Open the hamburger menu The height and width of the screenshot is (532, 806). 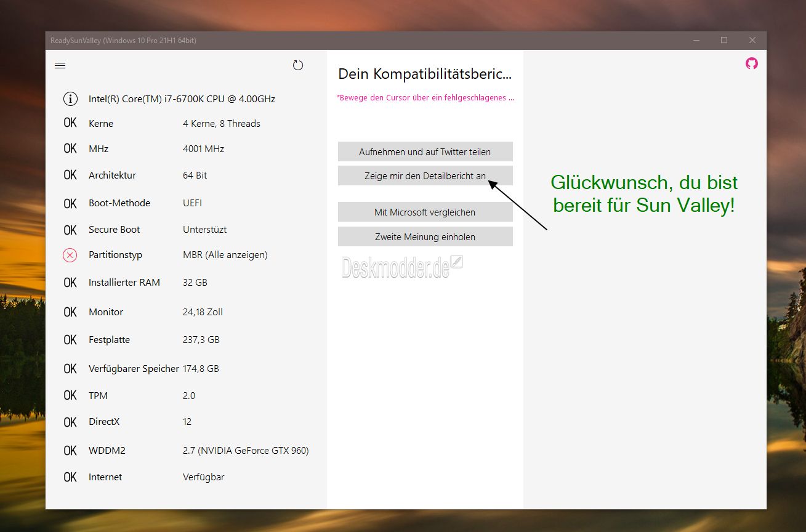[x=60, y=65]
